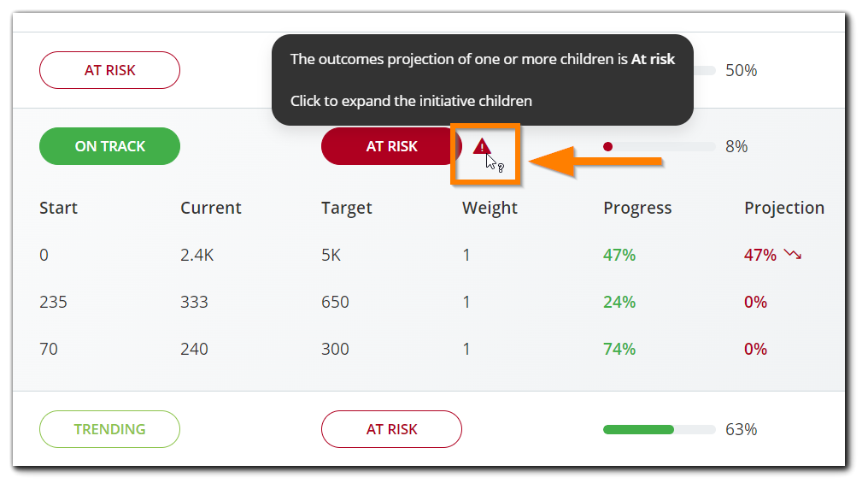Image resolution: width=868 pixels, height=489 pixels.
Task: Click the solid red AT RISK badge
Action: [391, 146]
